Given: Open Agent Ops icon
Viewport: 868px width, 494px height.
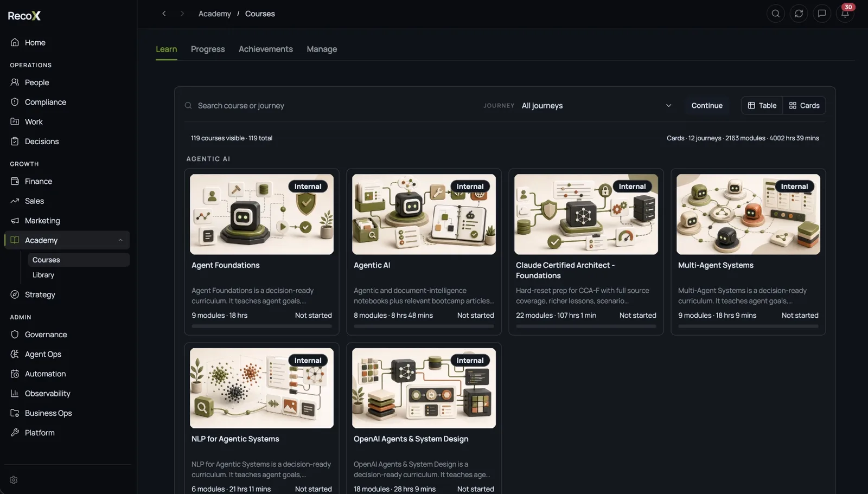Looking at the screenshot, I should click(15, 354).
